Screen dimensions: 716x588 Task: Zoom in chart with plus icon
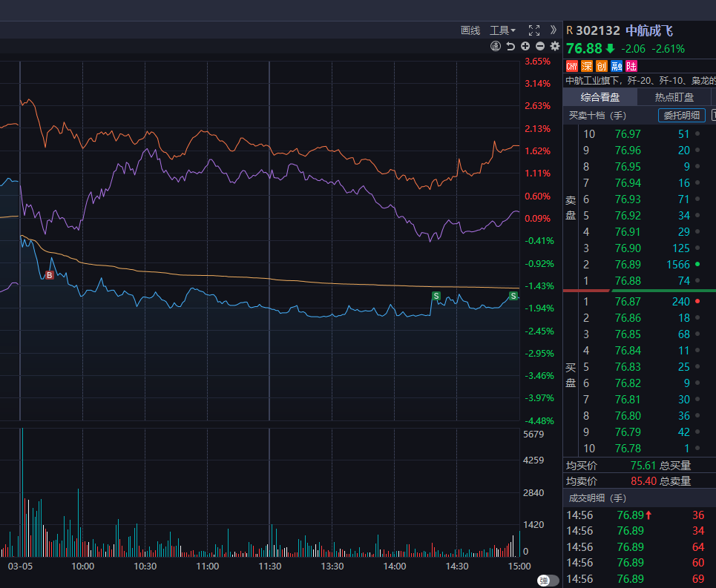coord(525,47)
